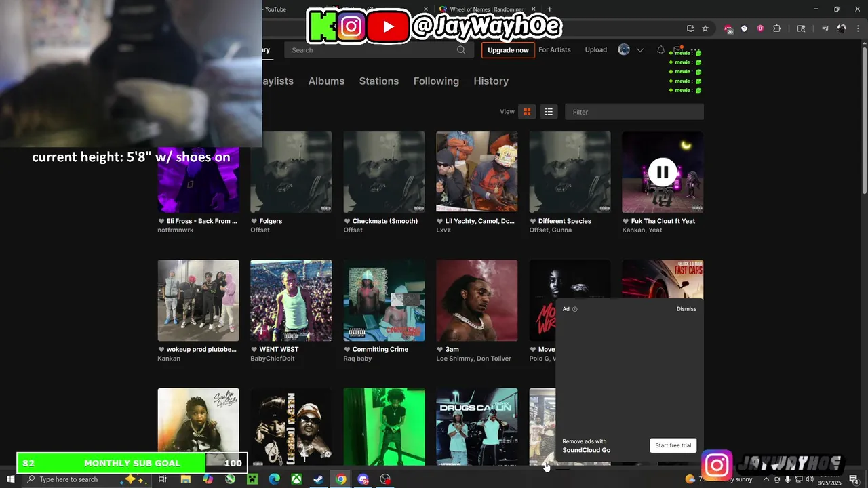Toggle the heart on 3am
Viewport: 868px width, 488px height.
[440, 350]
